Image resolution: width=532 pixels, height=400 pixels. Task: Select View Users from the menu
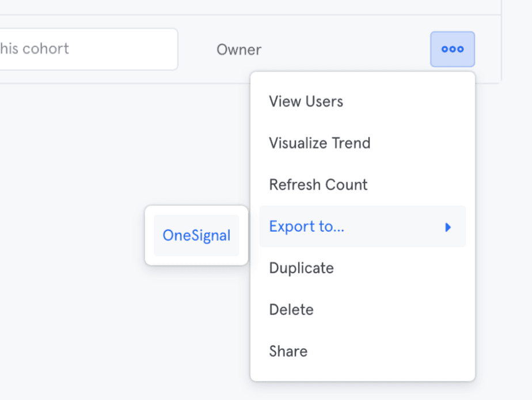pyautogui.click(x=306, y=101)
